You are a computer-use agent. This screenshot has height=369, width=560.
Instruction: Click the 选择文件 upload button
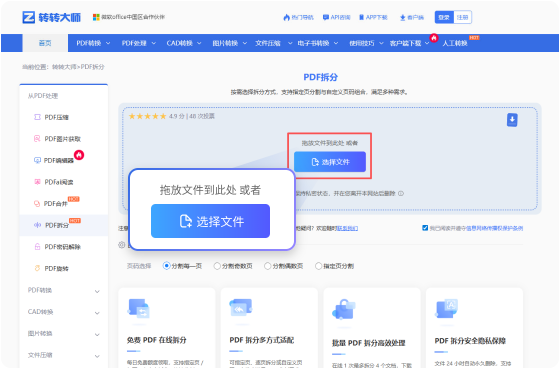(330, 162)
